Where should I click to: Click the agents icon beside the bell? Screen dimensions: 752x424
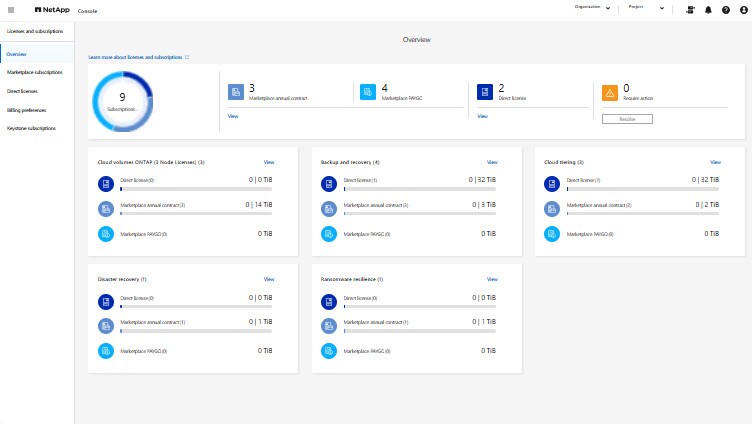click(690, 9)
